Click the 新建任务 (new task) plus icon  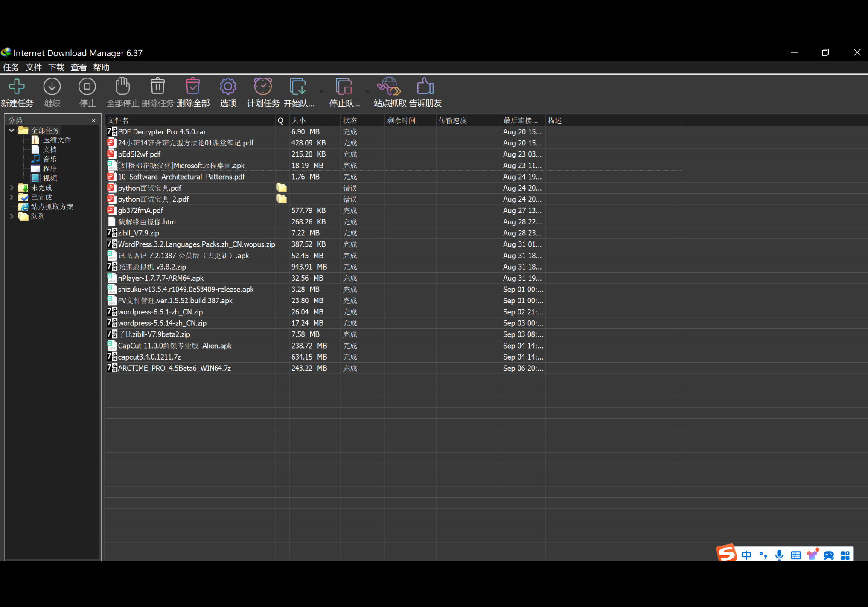pyautogui.click(x=17, y=87)
